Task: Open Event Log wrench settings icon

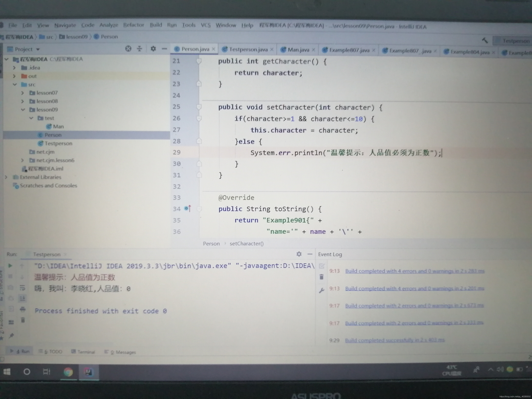Action: pyautogui.click(x=322, y=290)
